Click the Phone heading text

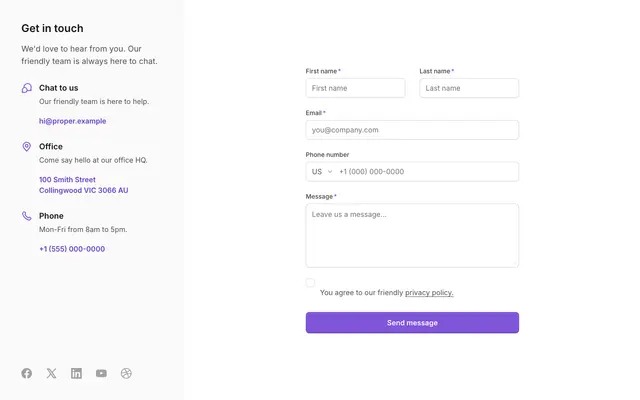pos(51,216)
